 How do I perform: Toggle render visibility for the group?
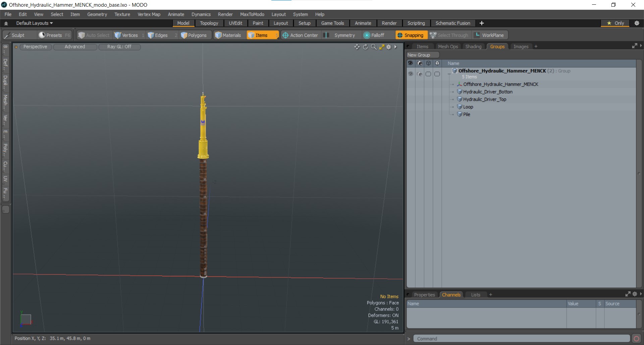(419, 74)
